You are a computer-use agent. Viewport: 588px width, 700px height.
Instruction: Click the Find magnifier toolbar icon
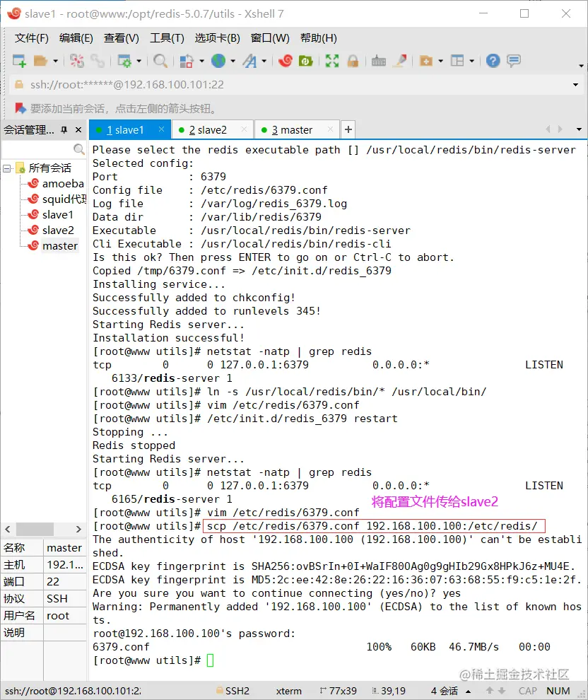pos(160,61)
